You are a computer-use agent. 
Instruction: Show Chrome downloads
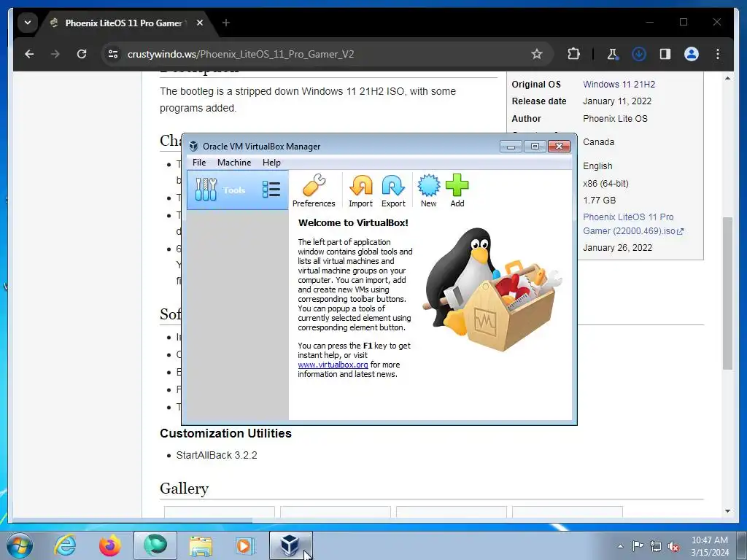[638, 54]
